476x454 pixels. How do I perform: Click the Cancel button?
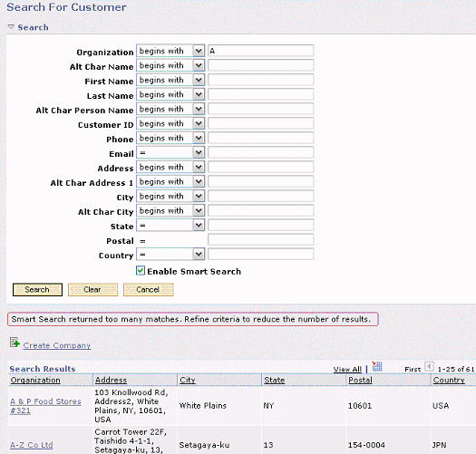tap(148, 289)
